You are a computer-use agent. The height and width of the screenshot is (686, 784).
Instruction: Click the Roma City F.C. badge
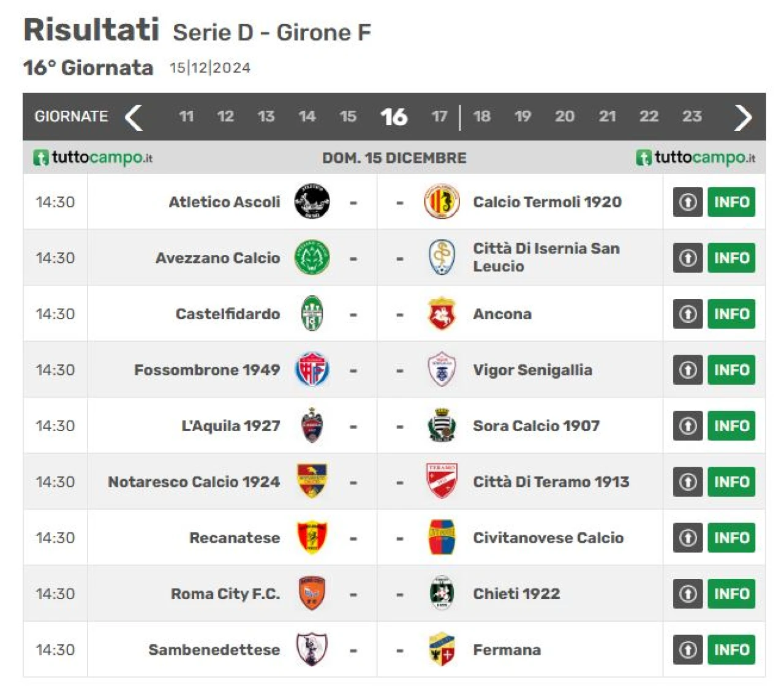click(312, 594)
